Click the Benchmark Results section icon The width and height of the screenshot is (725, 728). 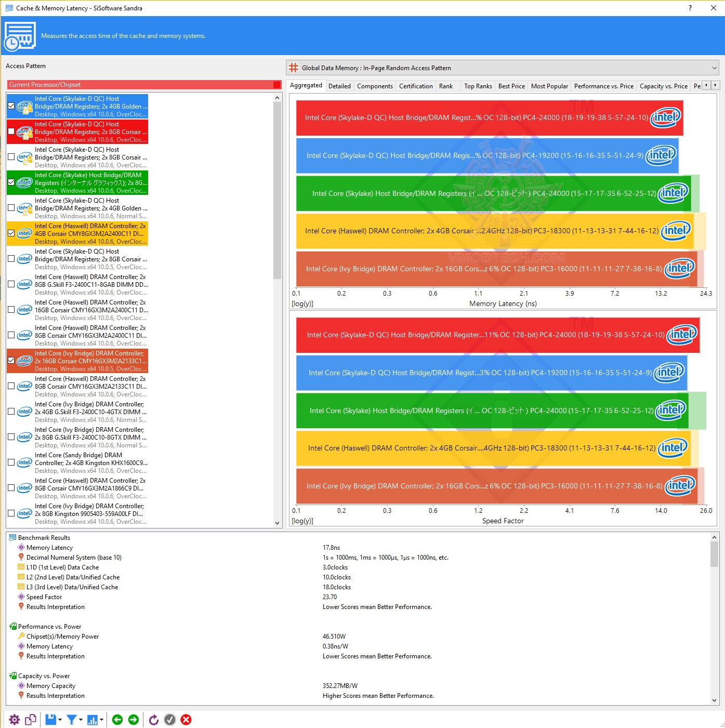12,538
